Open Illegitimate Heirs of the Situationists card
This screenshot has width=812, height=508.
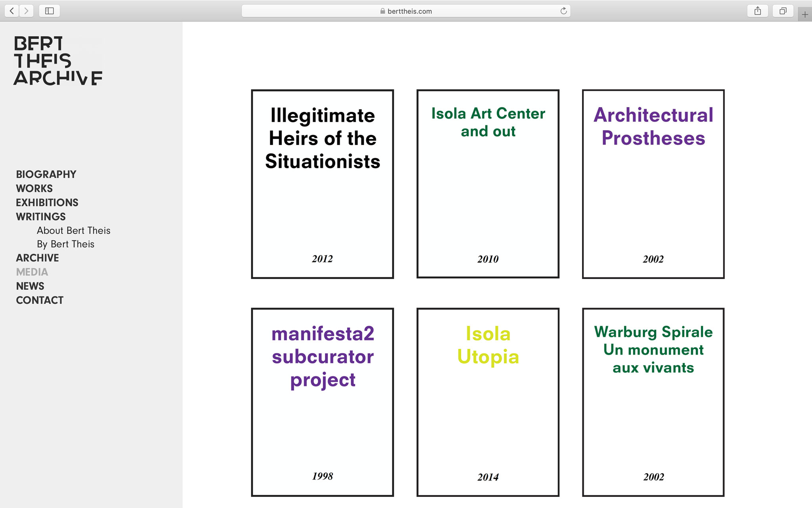click(x=322, y=184)
